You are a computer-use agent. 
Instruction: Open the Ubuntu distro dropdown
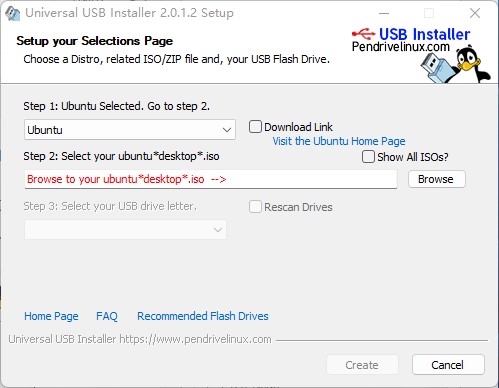(x=130, y=130)
